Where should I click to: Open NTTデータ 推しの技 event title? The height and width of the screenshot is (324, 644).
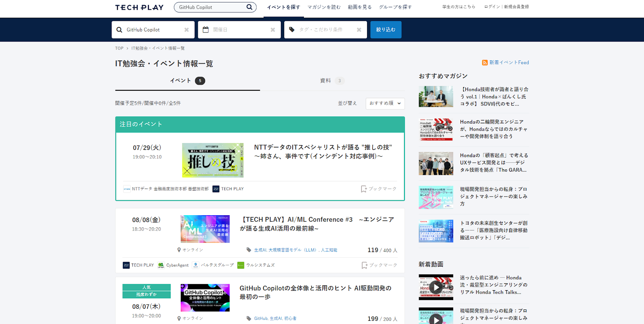[323, 152]
